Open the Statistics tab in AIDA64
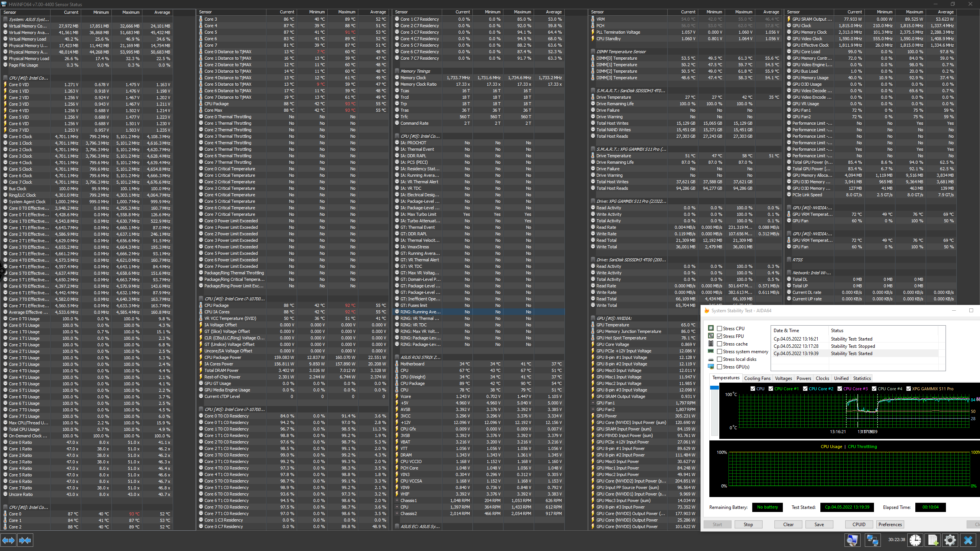The height and width of the screenshot is (551, 980). tap(862, 378)
